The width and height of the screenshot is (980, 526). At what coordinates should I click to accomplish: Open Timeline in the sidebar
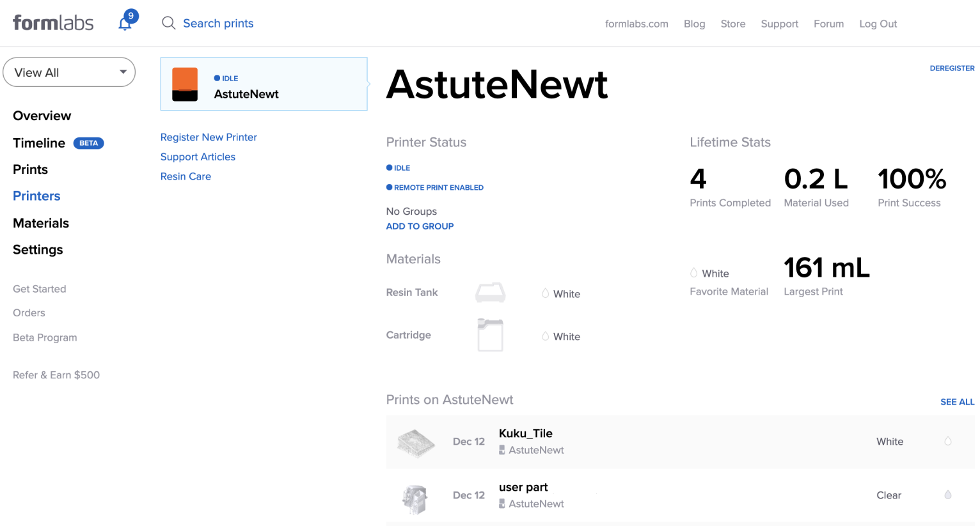[x=39, y=143]
